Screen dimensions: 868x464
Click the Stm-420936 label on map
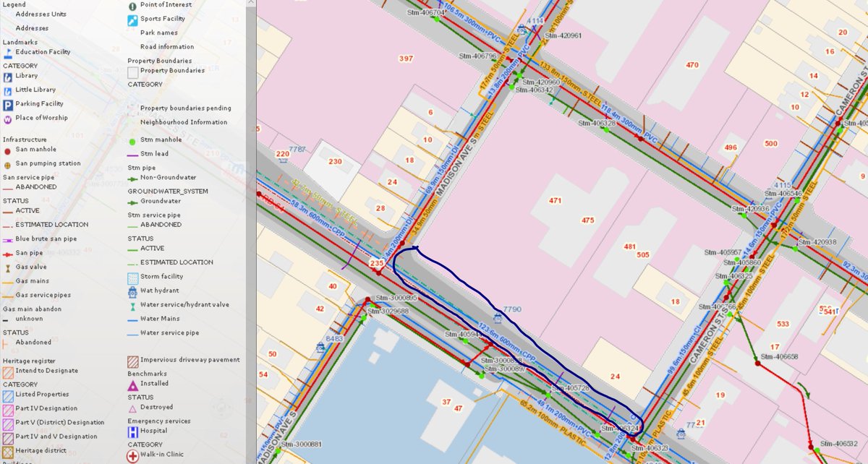pyautogui.click(x=749, y=209)
